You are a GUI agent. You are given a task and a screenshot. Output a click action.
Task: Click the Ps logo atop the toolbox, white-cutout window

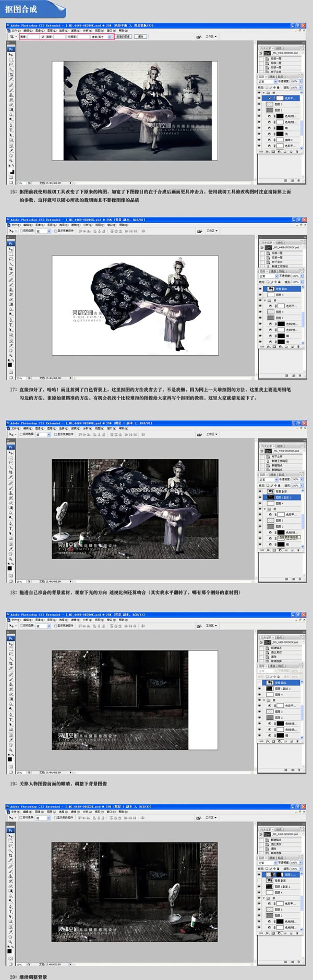10,244
